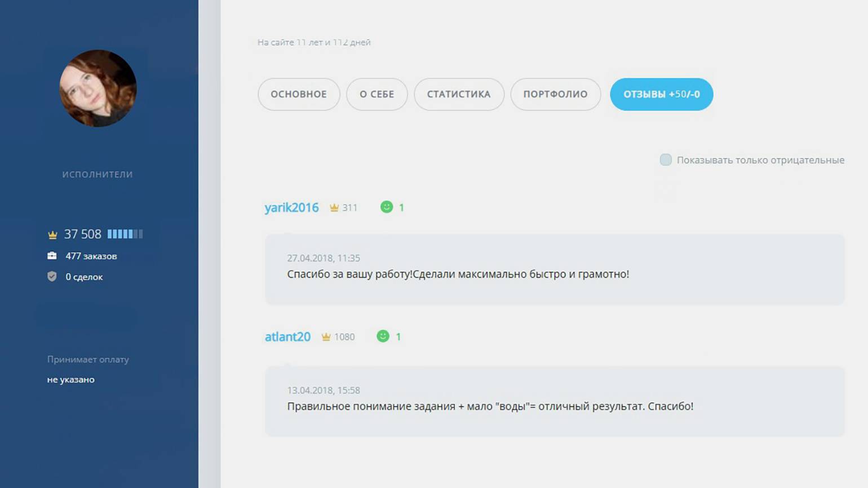Open the Основное tab
The width and height of the screenshot is (868, 488).
299,94
